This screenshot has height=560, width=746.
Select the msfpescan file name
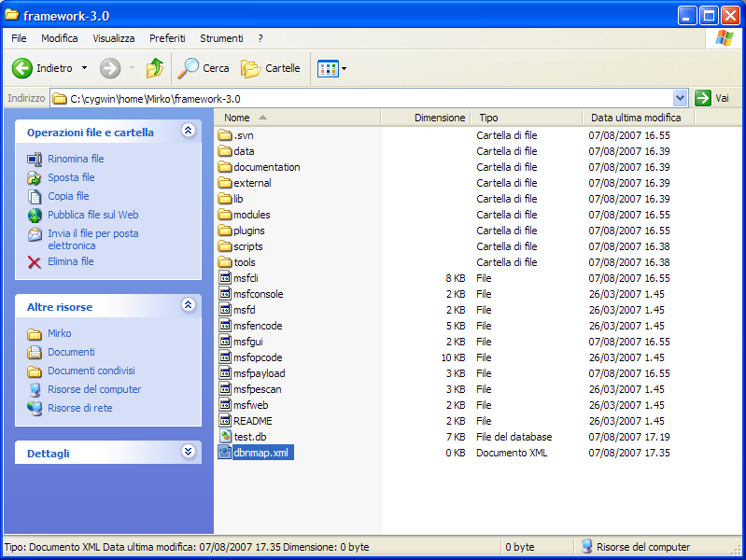[258, 389]
